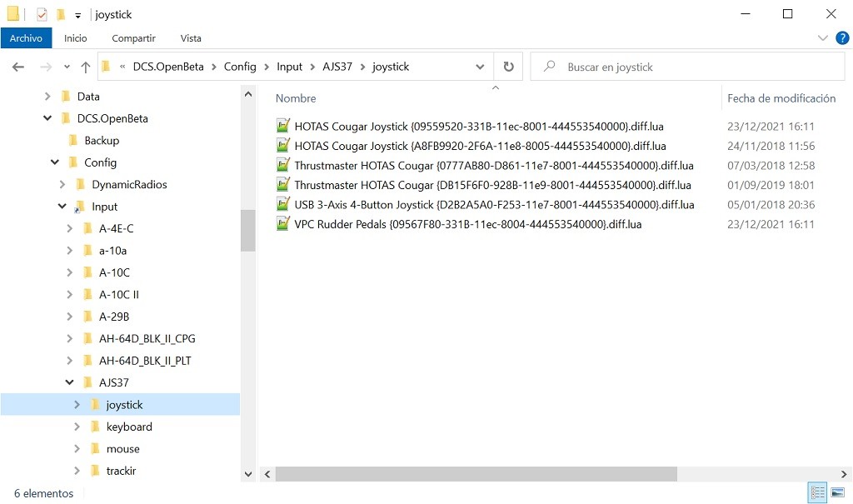Select the AH-64D_BLK_II_CPG folder
The width and height of the screenshot is (853, 504).
[147, 338]
